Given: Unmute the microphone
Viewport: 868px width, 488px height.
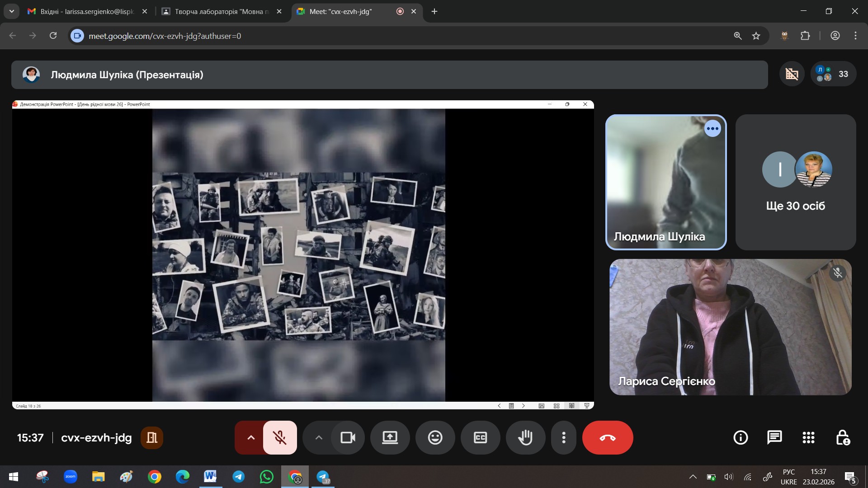Looking at the screenshot, I should [x=280, y=437].
